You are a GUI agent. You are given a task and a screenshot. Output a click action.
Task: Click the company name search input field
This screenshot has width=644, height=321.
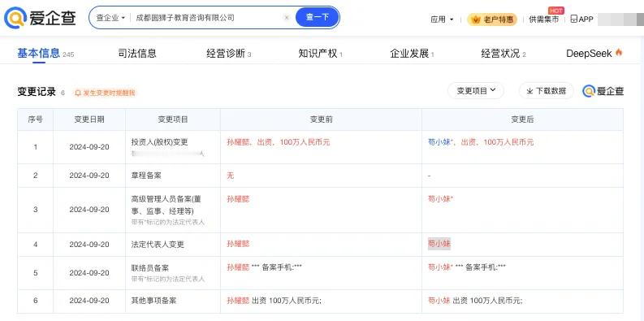[x=207, y=18]
